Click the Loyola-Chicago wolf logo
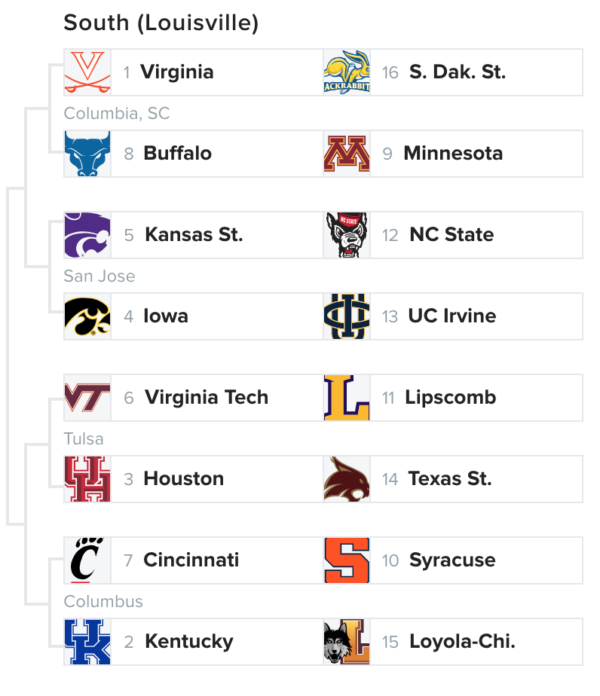The image size is (600, 696). click(x=347, y=641)
